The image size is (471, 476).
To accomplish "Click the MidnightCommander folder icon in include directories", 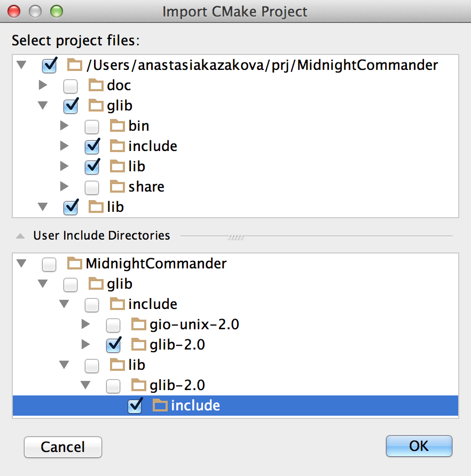I will click(x=75, y=263).
